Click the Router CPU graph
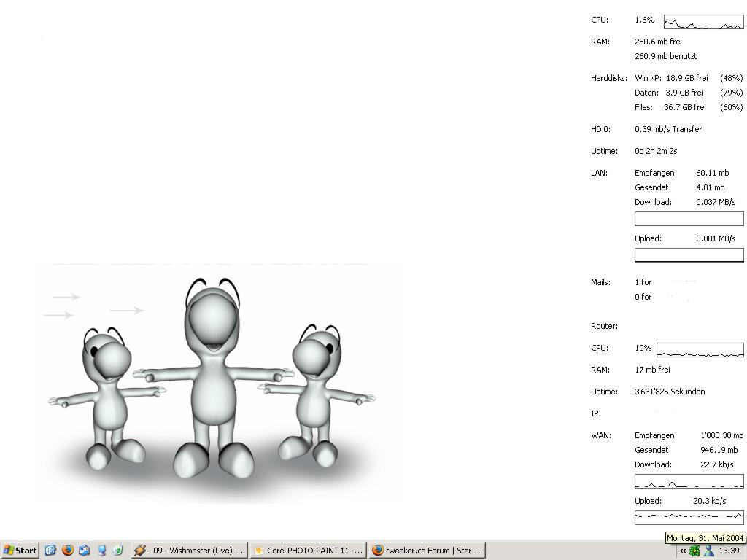Image resolution: width=747 pixels, height=560 pixels. click(x=700, y=350)
